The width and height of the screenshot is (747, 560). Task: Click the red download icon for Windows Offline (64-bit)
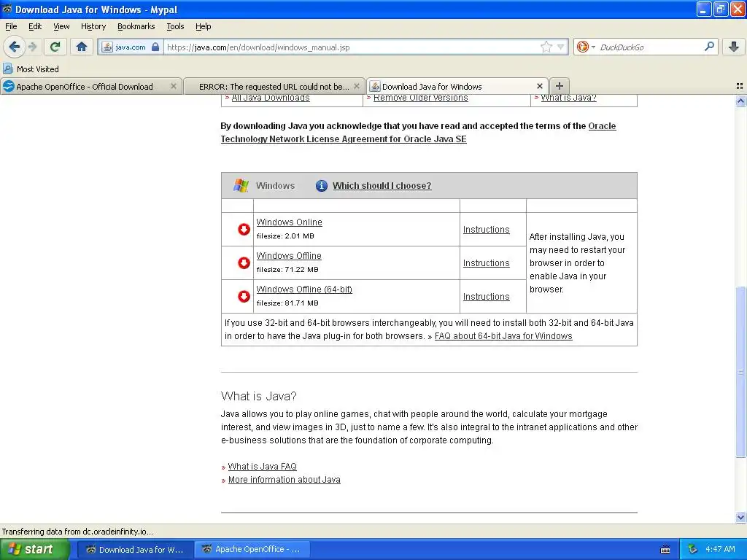pos(244,296)
